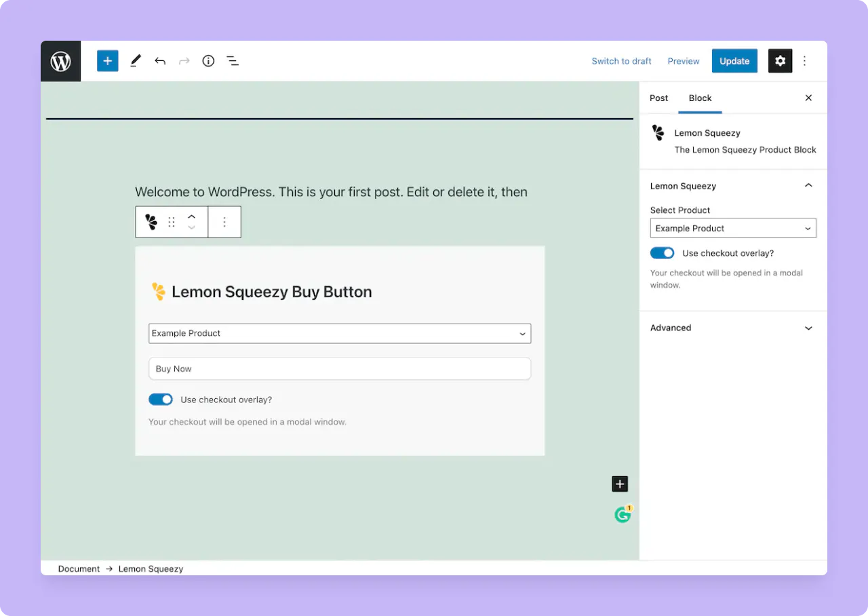868x616 pixels.
Task: Open the Select Product dropdown in the sidebar
Action: [x=733, y=228]
